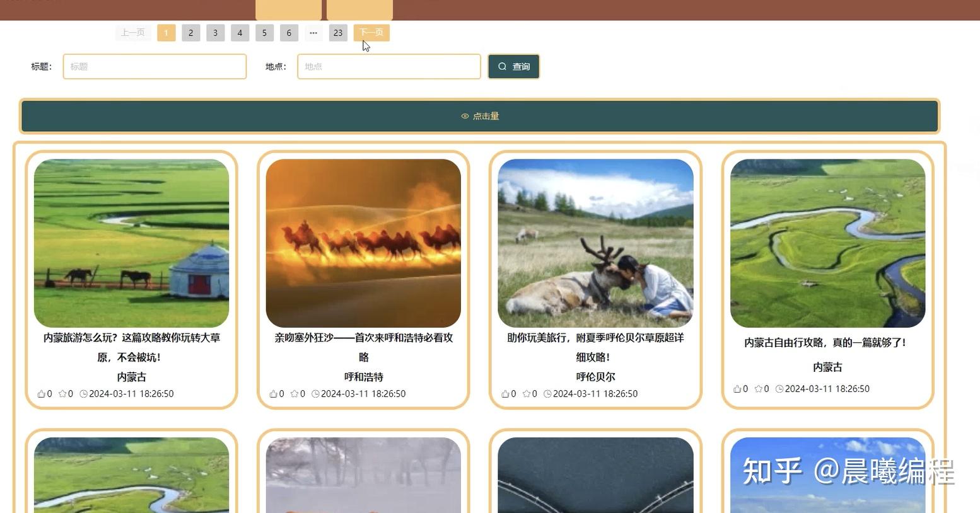Viewport: 980px width, 513px height.
Task: Click the clock icon on the 呼伦贝尔 card
Action: coord(546,393)
